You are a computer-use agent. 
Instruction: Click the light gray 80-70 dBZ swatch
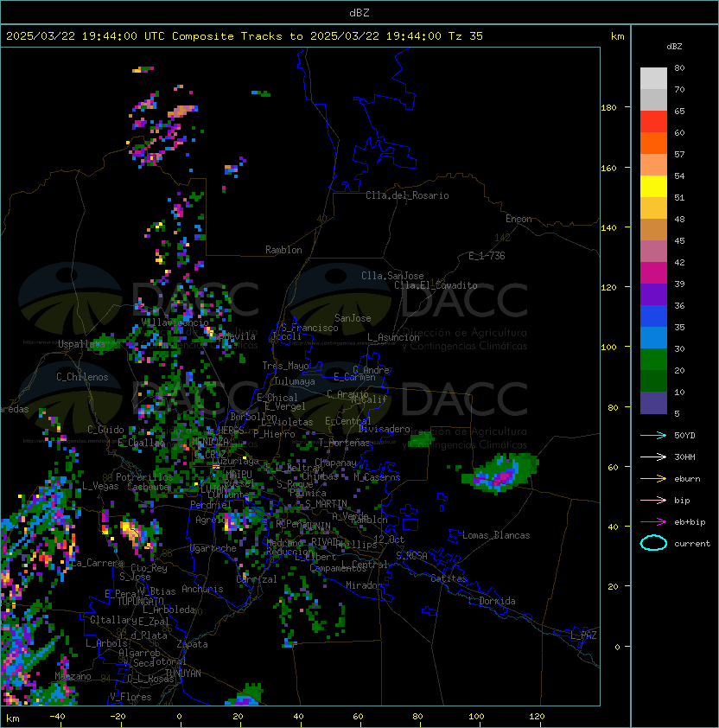(x=653, y=79)
